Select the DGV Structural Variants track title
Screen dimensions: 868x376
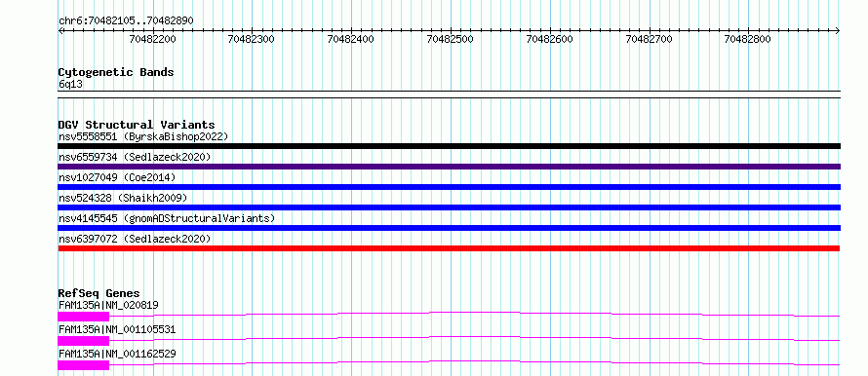pyautogui.click(x=137, y=125)
